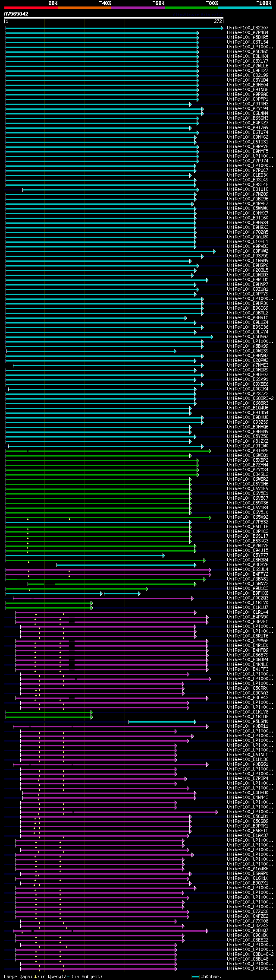Screen dimensions: 276x980
Task: Select the query name AV565042
Action: (16, 14)
